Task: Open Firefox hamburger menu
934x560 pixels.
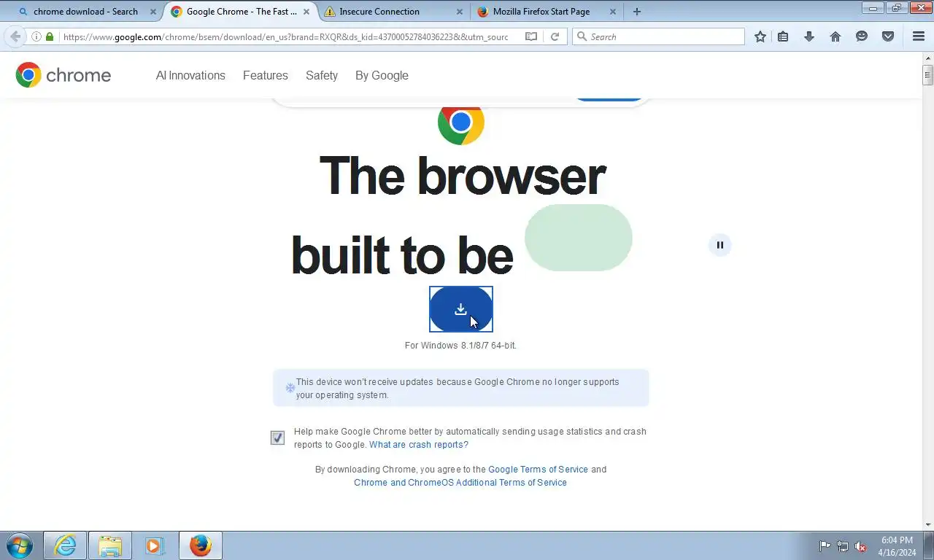Action: [919, 36]
